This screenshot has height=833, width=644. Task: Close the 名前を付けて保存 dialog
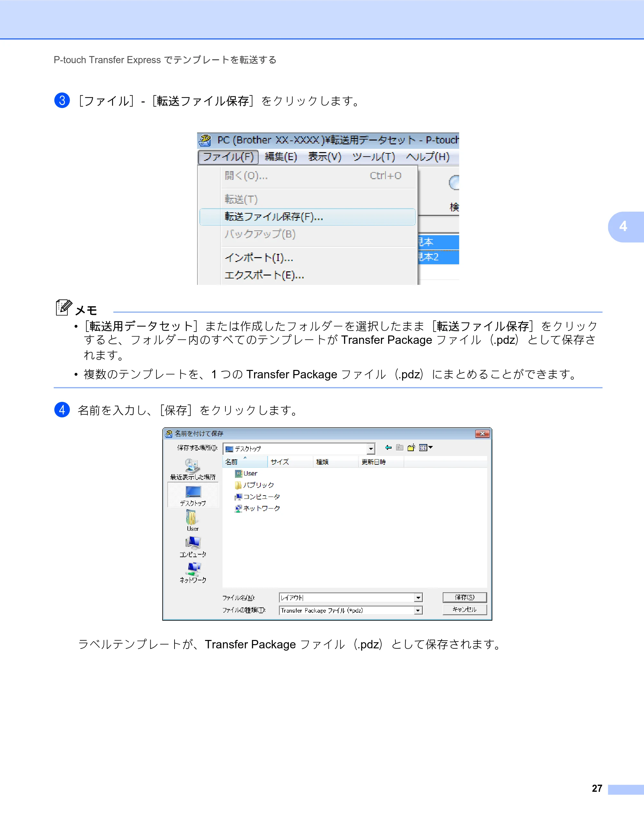click(482, 434)
